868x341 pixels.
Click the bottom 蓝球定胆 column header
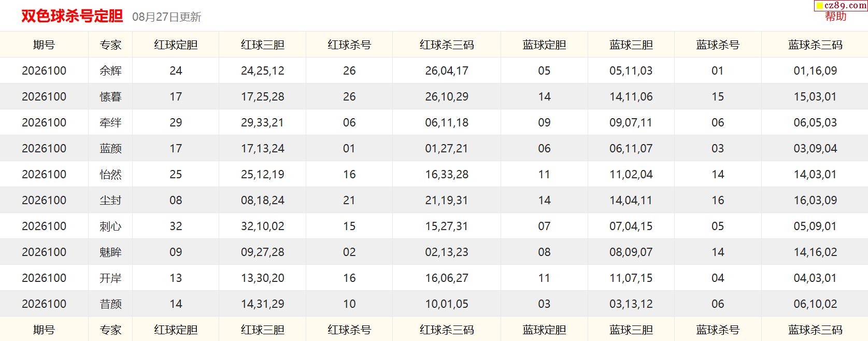pos(544,330)
